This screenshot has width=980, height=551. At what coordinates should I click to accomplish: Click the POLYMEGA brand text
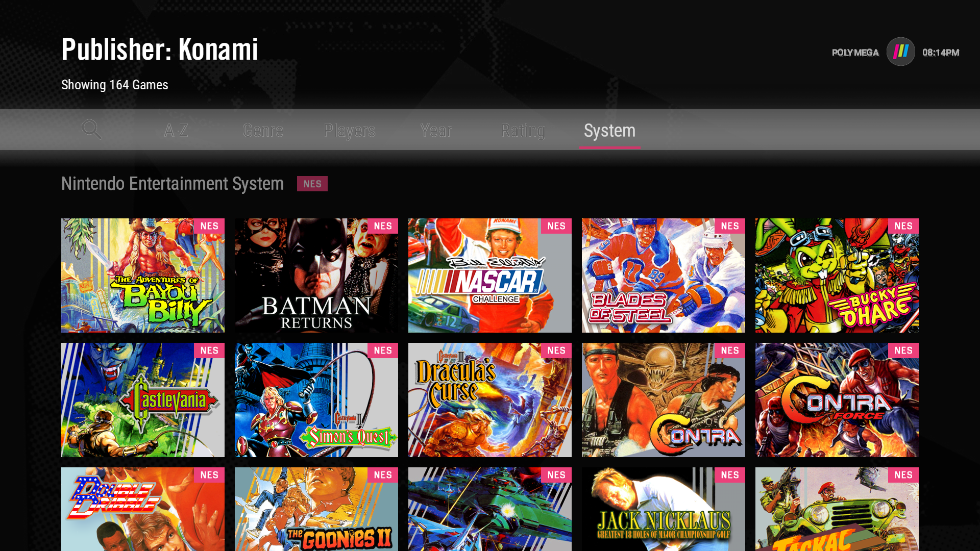click(855, 53)
